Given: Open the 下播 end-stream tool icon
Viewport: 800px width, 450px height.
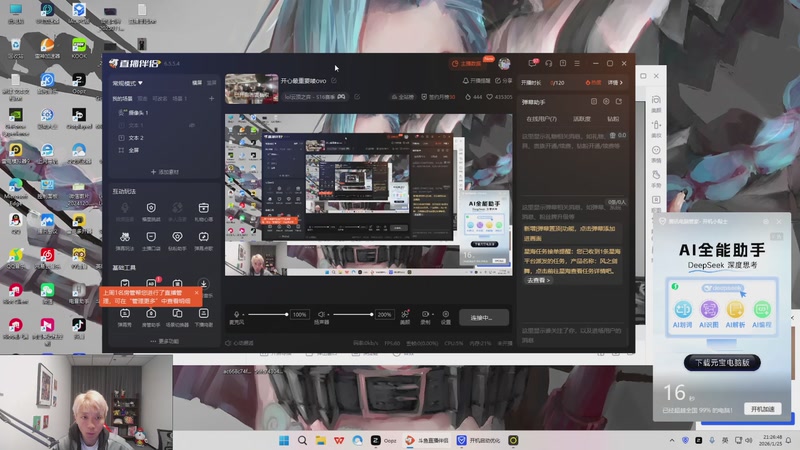Looking at the screenshot, I should pyautogui.click(x=204, y=313).
